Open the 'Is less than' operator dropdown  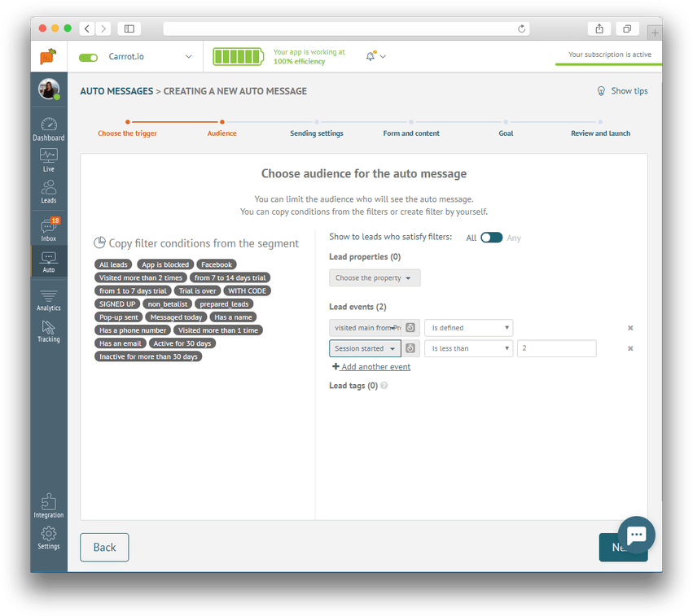point(468,348)
